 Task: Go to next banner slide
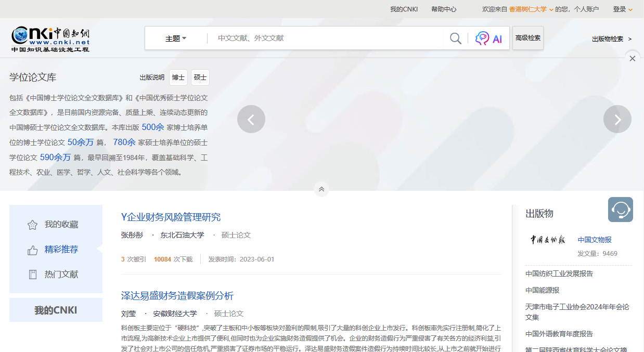pyautogui.click(x=617, y=119)
